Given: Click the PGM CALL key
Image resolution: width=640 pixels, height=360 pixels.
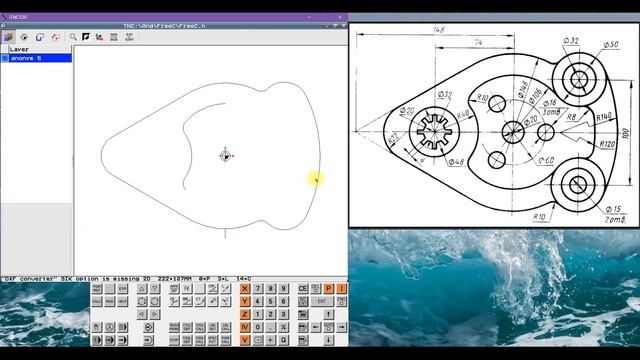Looking at the screenshot, I should tap(226, 340).
